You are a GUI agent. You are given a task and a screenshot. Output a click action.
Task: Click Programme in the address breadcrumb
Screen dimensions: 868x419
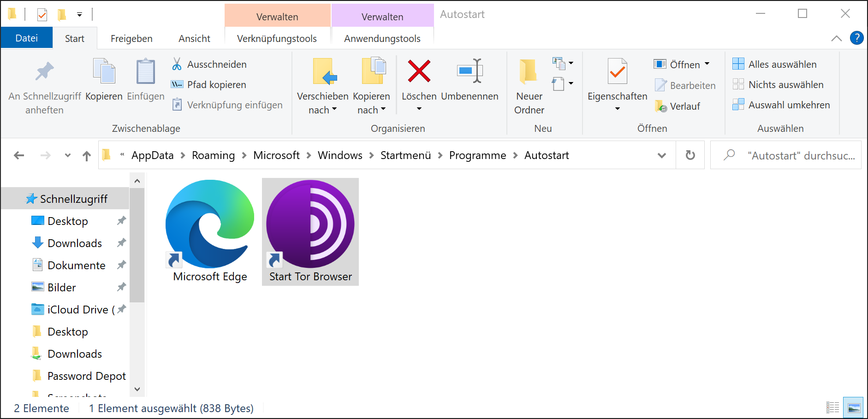pyautogui.click(x=477, y=155)
